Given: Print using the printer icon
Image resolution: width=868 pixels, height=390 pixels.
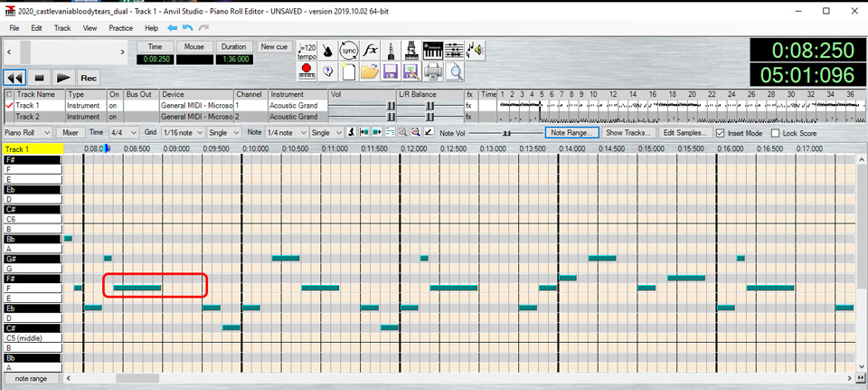Looking at the screenshot, I should click(x=433, y=71).
